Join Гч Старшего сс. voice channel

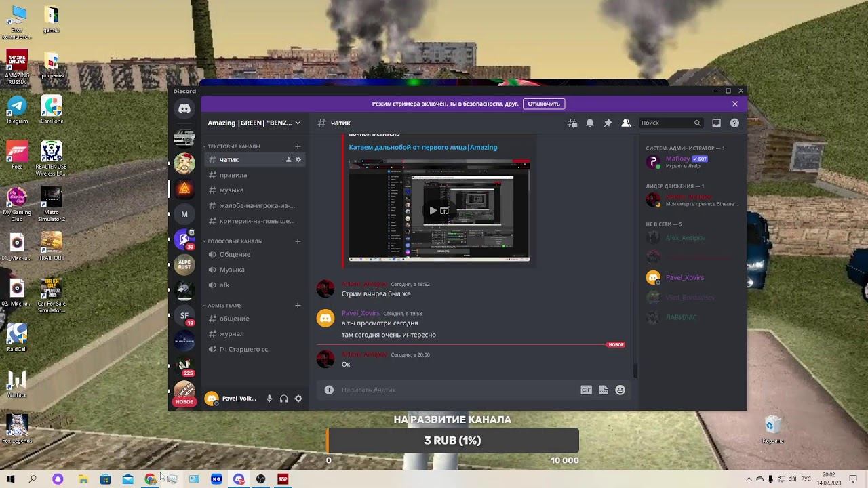pos(254,349)
